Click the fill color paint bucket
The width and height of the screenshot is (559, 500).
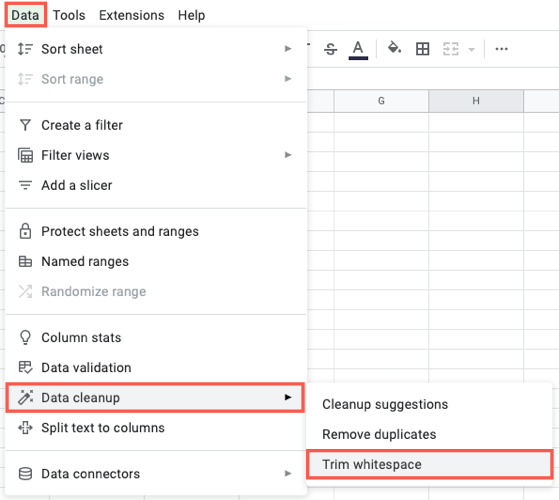coord(394,48)
